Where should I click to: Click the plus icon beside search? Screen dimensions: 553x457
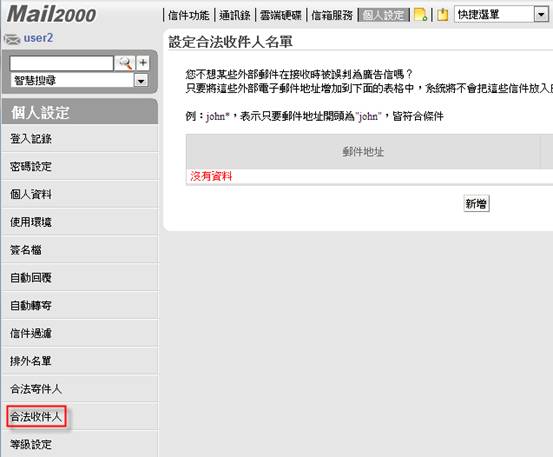click(x=143, y=63)
